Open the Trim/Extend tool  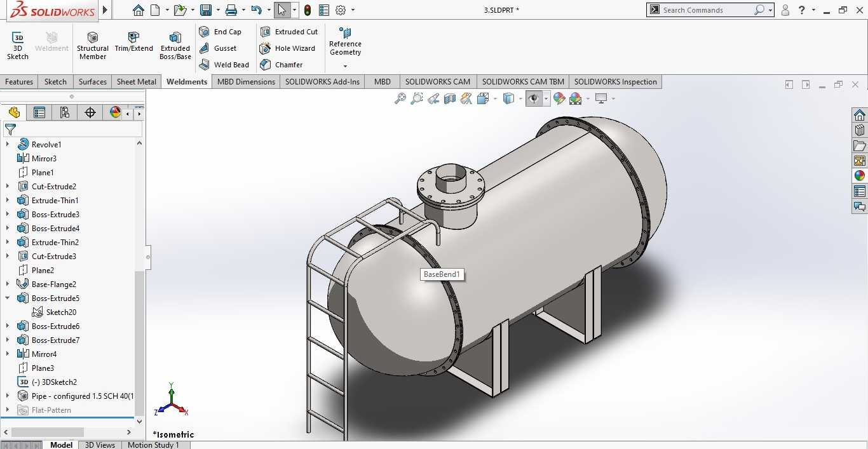point(133,42)
